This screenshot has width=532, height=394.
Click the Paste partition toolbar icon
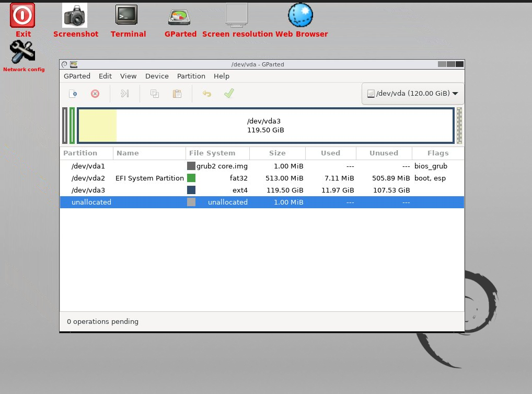[177, 94]
